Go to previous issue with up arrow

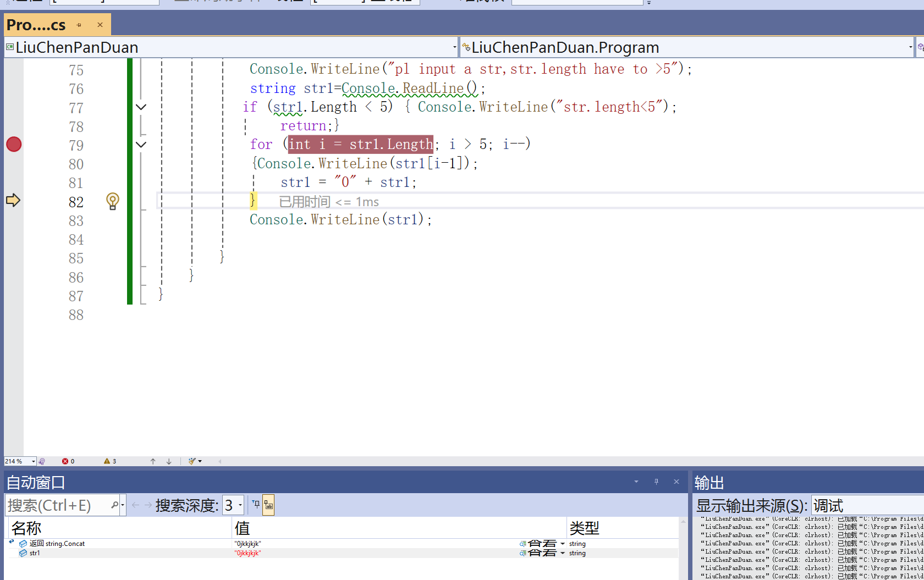(153, 461)
